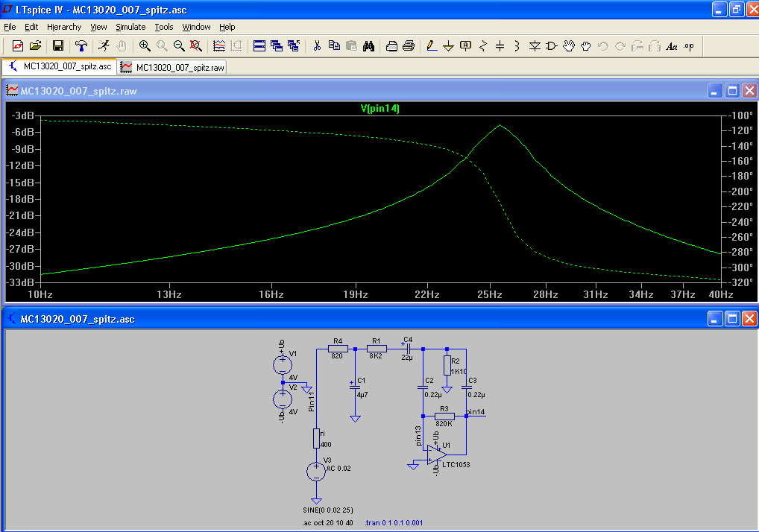Select the Zoom Out magnifier icon
The height and width of the screenshot is (532, 759).
click(x=179, y=46)
